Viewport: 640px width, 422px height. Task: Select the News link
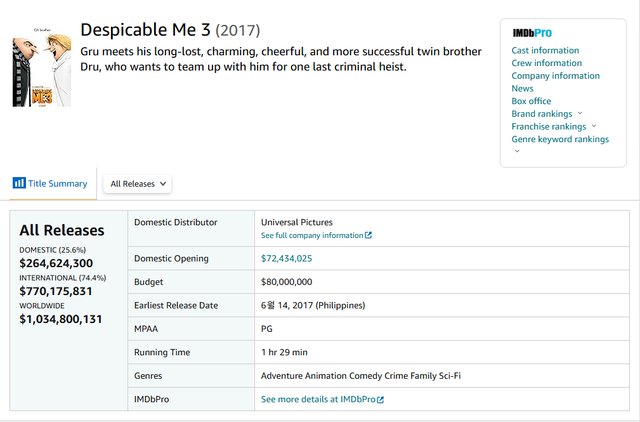pyautogui.click(x=522, y=89)
